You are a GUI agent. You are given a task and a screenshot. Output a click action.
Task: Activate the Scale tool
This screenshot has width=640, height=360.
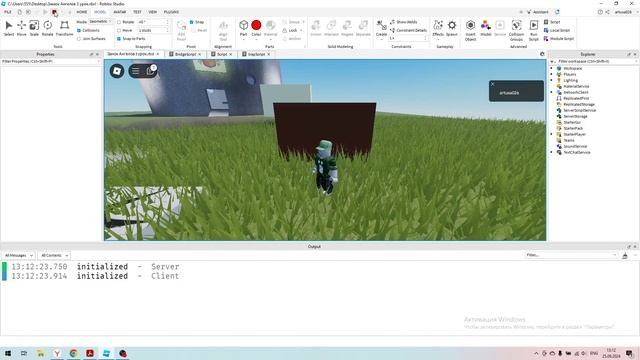click(x=34, y=28)
